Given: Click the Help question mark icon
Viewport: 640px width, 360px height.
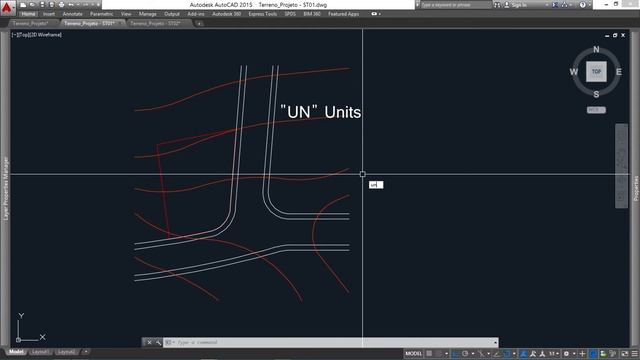Looking at the screenshot, I should coord(582,5).
